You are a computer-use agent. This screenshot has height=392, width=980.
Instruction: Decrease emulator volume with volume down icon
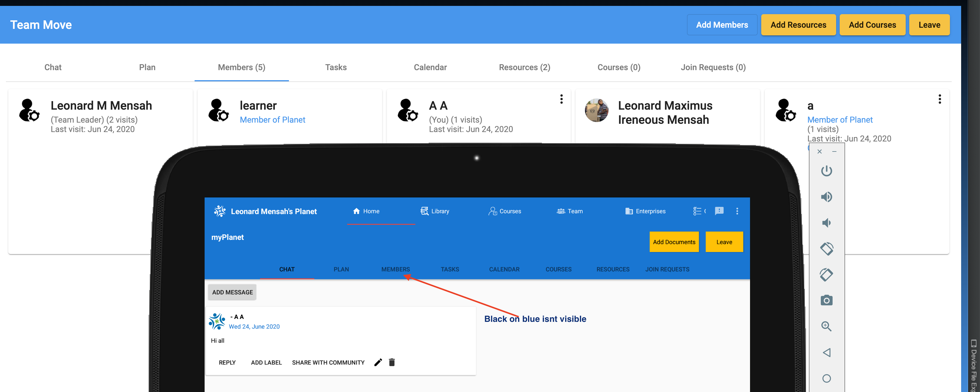pos(826,223)
